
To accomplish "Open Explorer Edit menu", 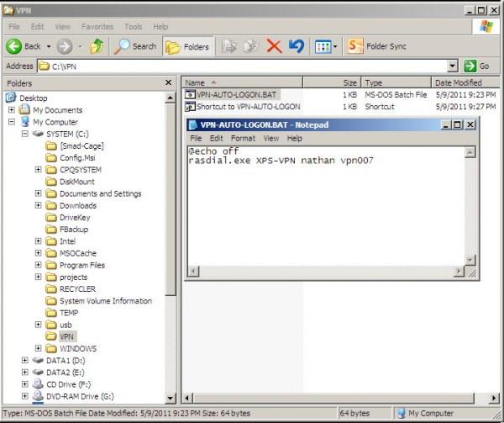I will 37,27.
